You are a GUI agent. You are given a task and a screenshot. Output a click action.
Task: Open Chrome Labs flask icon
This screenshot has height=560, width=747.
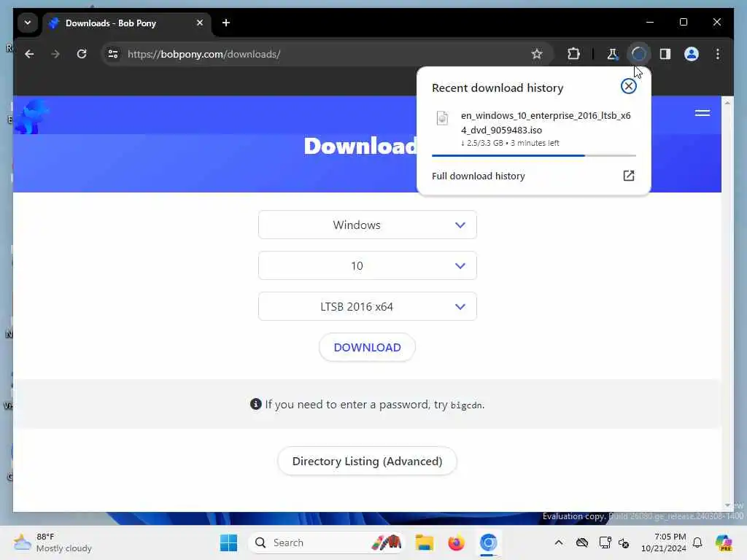coord(612,54)
